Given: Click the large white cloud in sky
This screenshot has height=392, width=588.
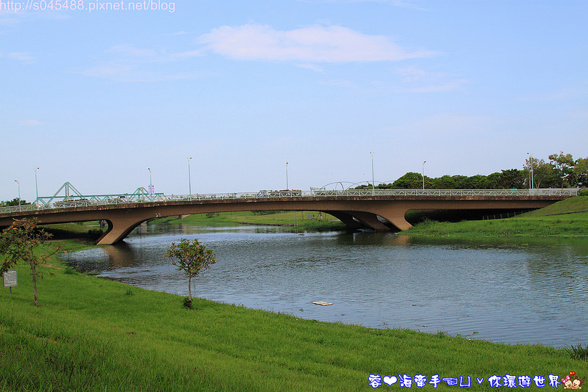Looking at the screenshot, I should (309, 44).
